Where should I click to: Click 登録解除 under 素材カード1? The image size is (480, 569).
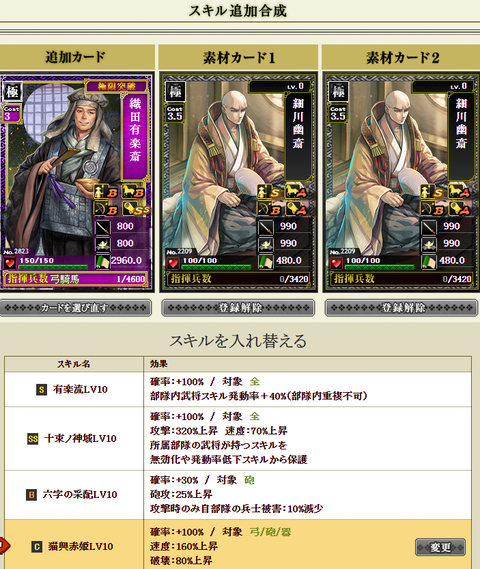pos(238,308)
